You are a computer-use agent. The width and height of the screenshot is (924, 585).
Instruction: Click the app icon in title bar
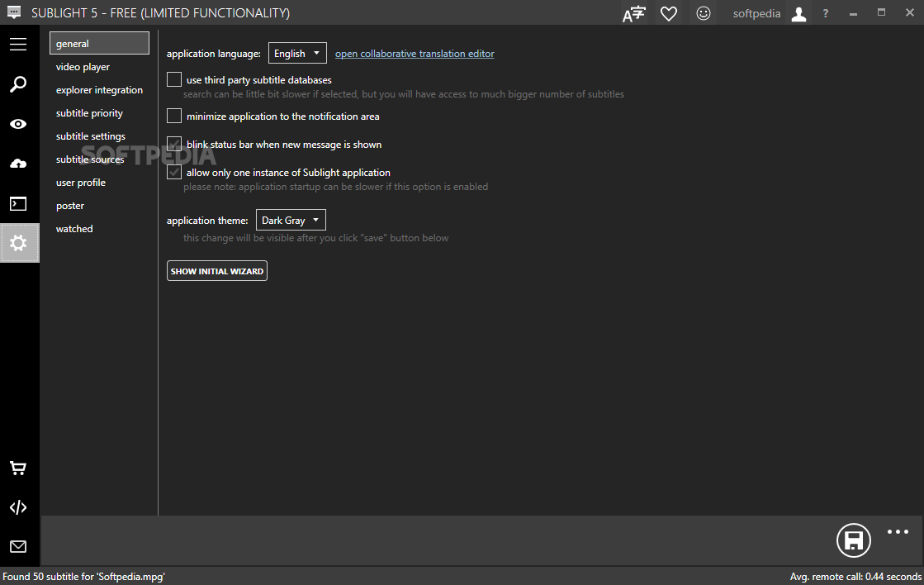click(13, 12)
